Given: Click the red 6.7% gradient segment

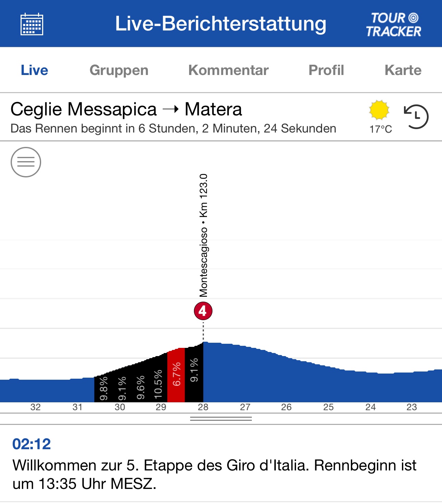Looking at the screenshot, I should click(x=176, y=375).
